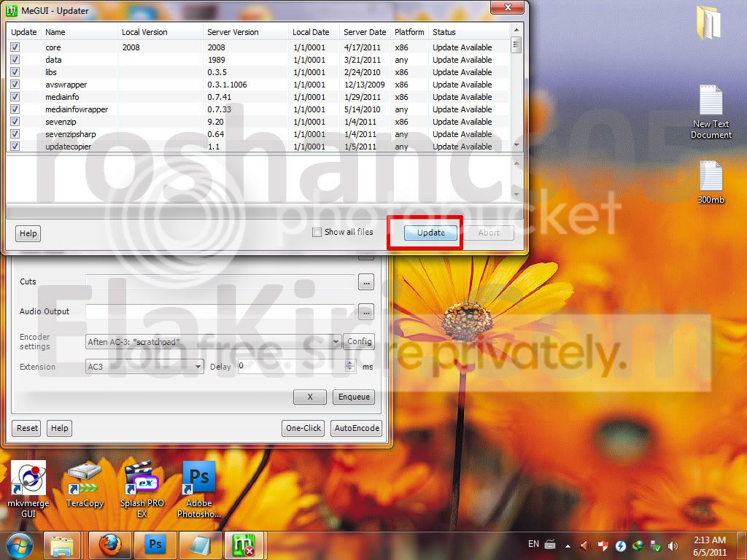Click Help in the Updater window

click(x=28, y=233)
